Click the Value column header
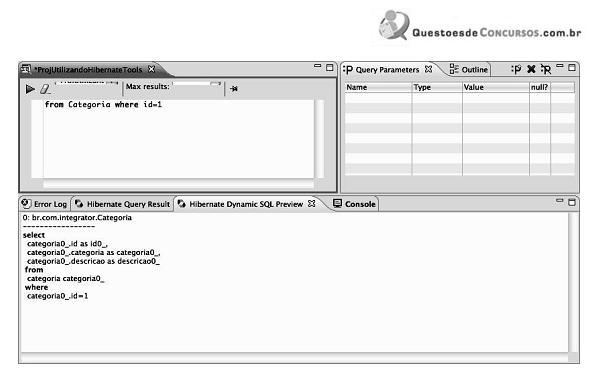Screen dimensions: 592x369 pos(496,87)
